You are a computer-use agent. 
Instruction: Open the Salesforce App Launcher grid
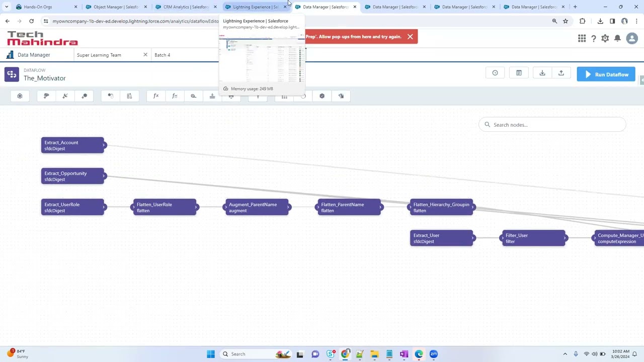tap(582, 38)
